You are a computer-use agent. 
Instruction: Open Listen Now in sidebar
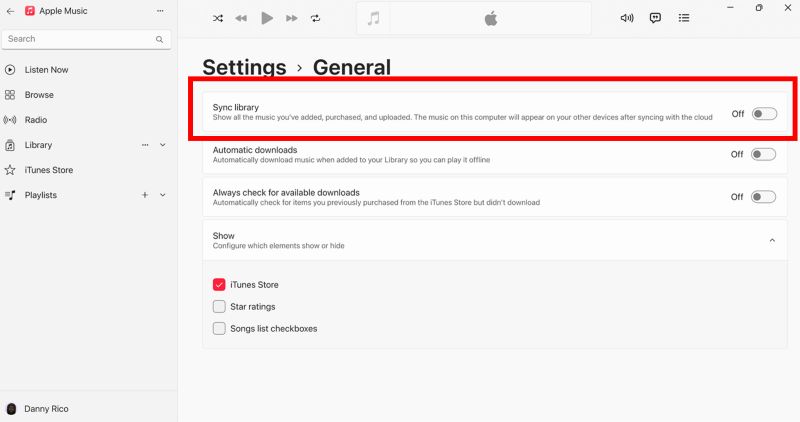pyautogui.click(x=45, y=70)
